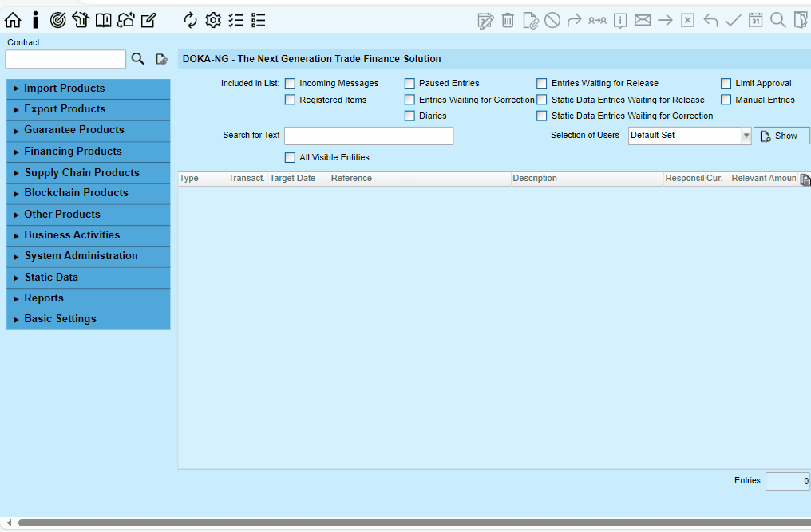Click the document icon beside Contract search
The height and width of the screenshot is (532, 811).
click(161, 59)
